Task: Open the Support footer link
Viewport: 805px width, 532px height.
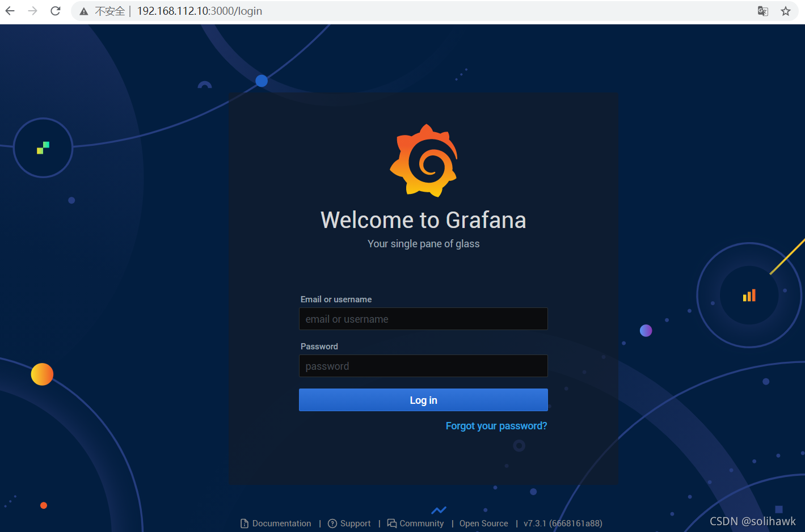Action: click(x=355, y=523)
